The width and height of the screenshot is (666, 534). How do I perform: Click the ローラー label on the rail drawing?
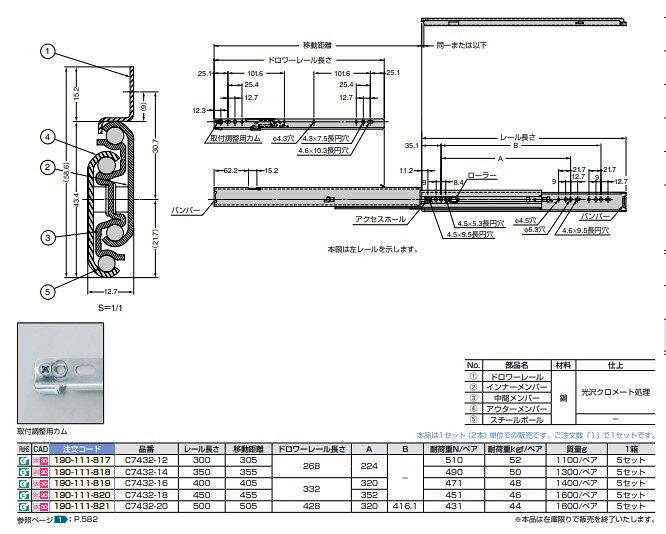click(x=482, y=175)
